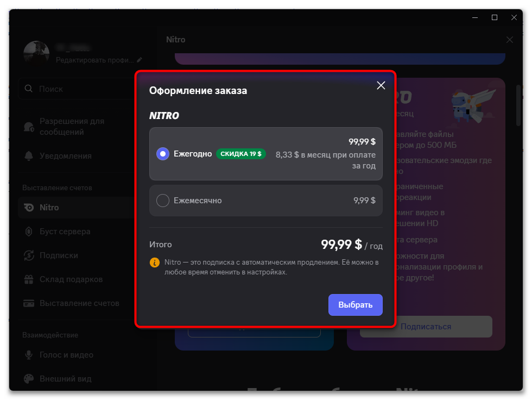The height and width of the screenshot is (400, 532).
Task: Click Редактировать профиль link
Action: click(94, 60)
